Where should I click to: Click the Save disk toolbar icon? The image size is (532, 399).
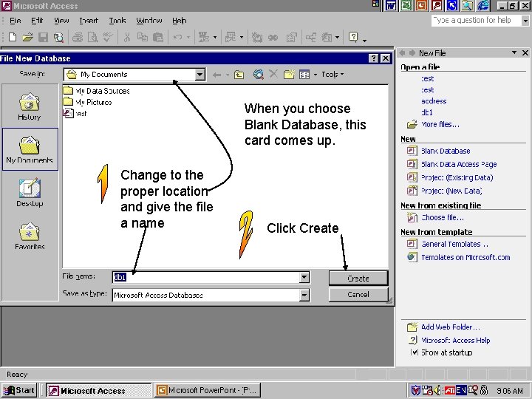[x=43, y=37]
